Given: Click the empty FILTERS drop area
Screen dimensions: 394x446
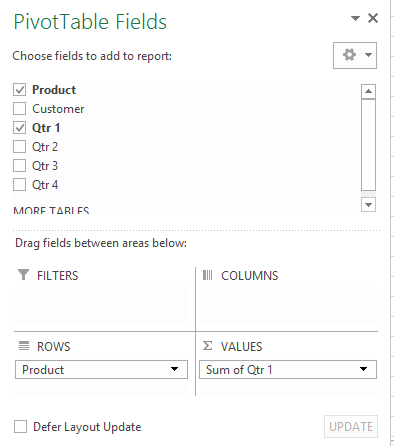Looking at the screenshot, I should tap(102, 307).
